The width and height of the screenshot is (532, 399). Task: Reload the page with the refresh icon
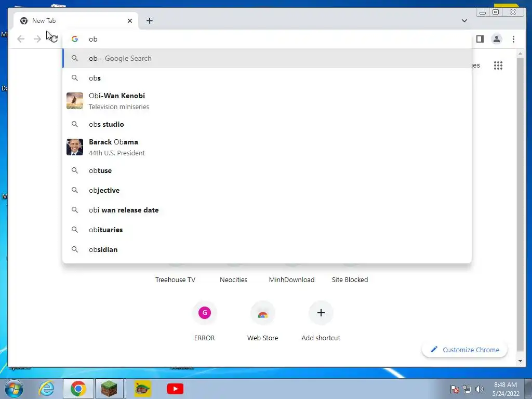point(54,39)
